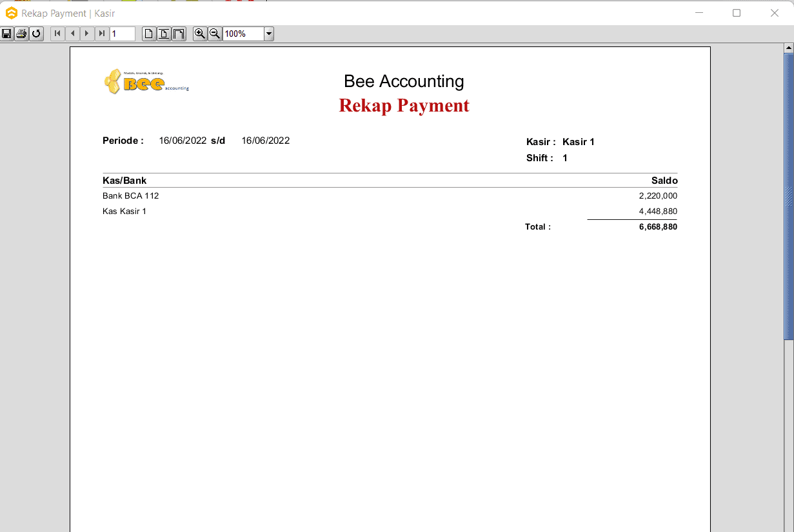Screen dimensions: 794x532
Task: Click the vertical scrollbar thumb
Action: pos(788,197)
